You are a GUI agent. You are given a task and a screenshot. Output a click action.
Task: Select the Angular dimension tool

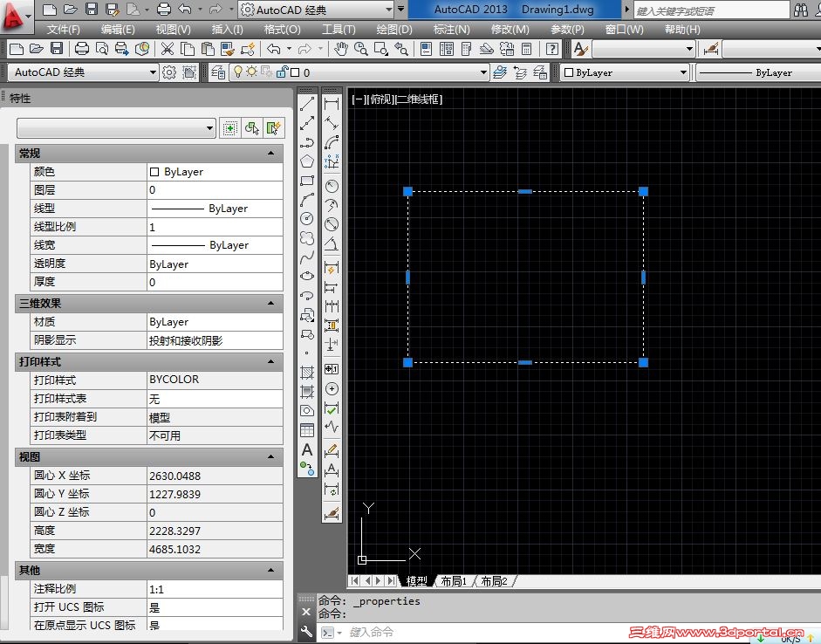pyautogui.click(x=332, y=244)
